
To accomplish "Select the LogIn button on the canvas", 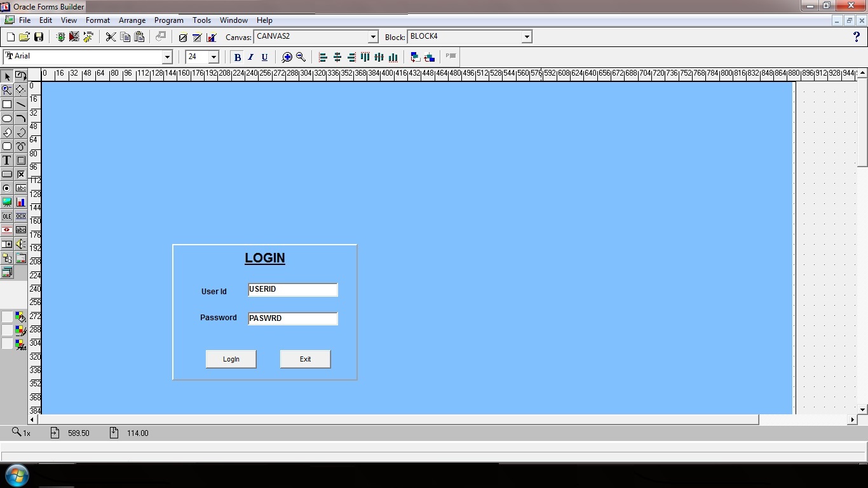I will pyautogui.click(x=231, y=359).
